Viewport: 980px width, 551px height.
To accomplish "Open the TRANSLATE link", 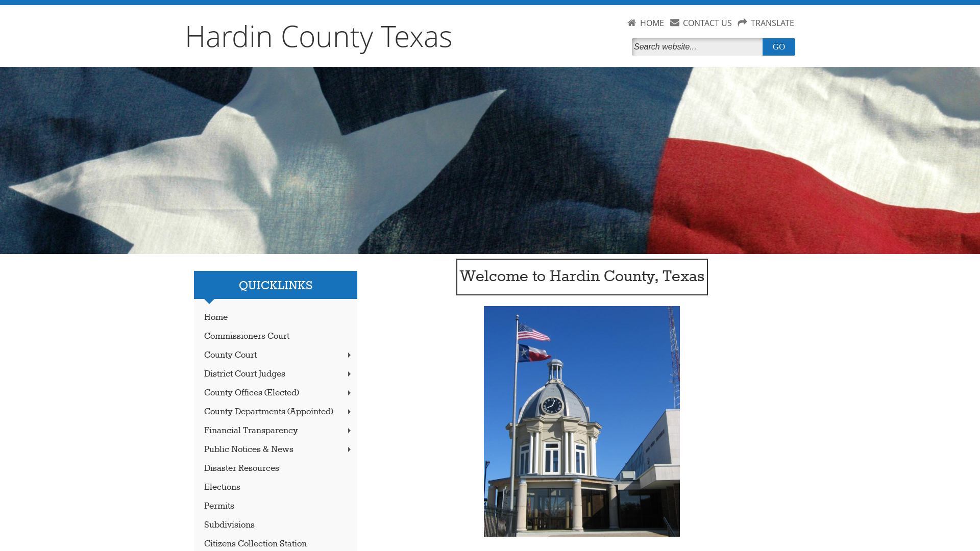I will [x=772, y=23].
